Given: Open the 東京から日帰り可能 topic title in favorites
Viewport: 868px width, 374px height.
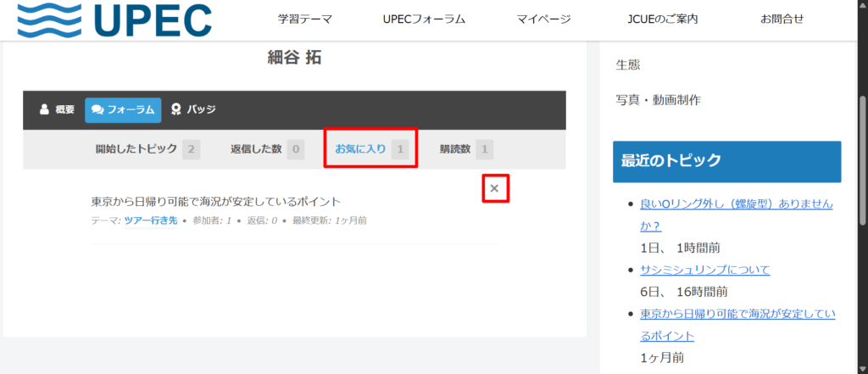Looking at the screenshot, I should (215, 202).
